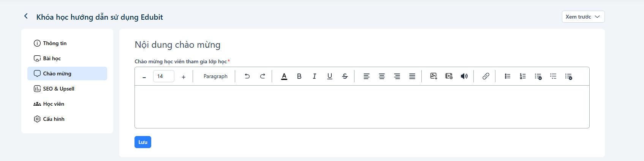The width and height of the screenshot is (644, 161).
Task: Insert a video via toolbar icon
Action: click(449, 76)
